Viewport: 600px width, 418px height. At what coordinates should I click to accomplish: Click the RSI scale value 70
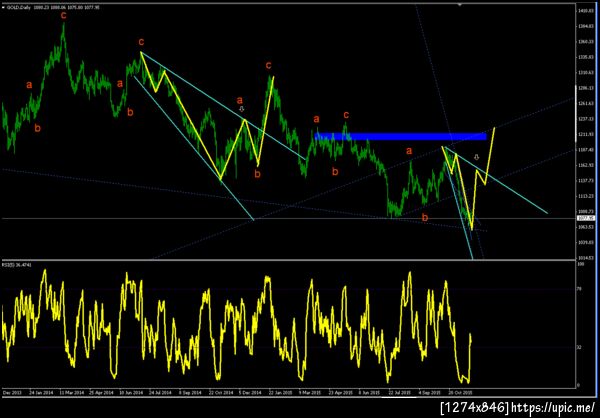(581, 289)
